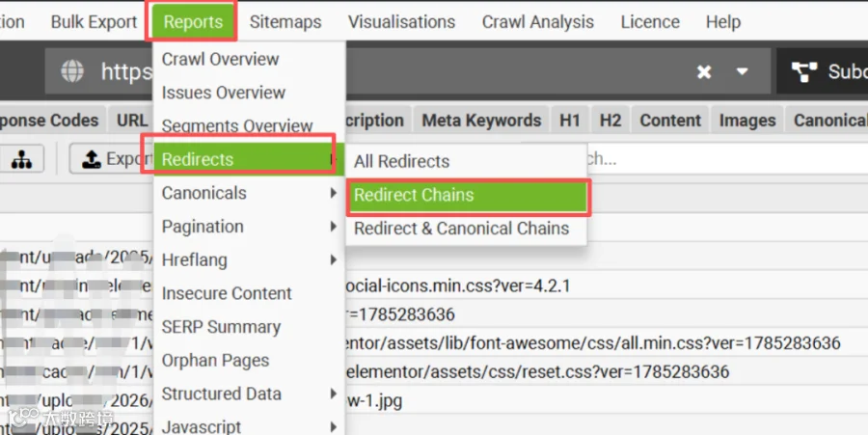
Task: Switch to the Meta Keywords tab
Action: click(x=481, y=121)
